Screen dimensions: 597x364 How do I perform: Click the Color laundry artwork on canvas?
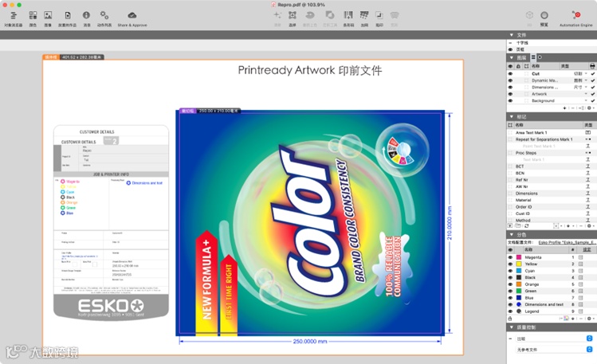pyautogui.click(x=310, y=223)
